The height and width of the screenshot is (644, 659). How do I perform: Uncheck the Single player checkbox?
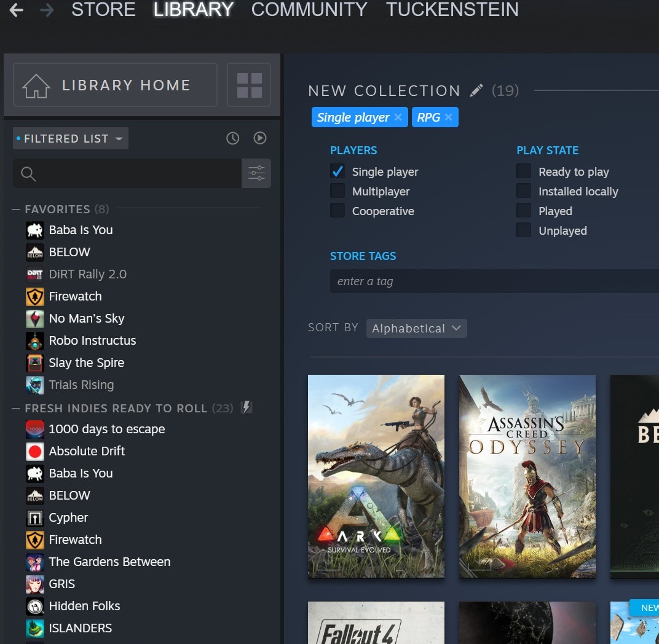(x=337, y=172)
